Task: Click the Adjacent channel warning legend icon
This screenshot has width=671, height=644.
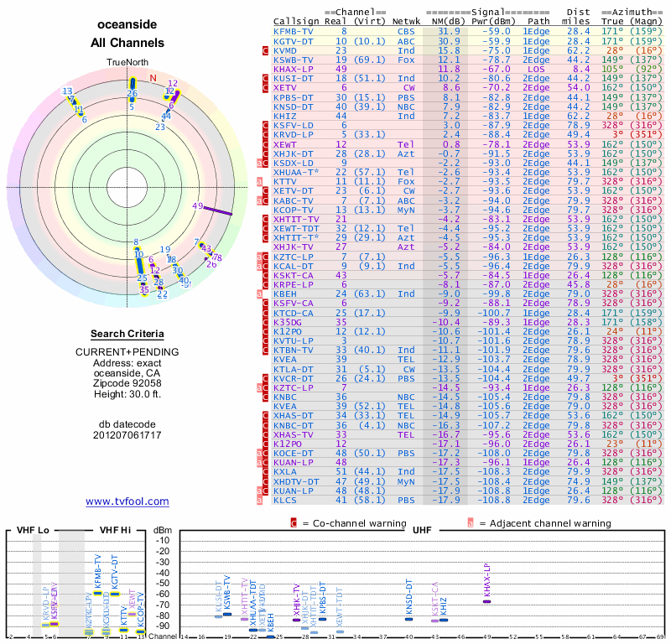Action: 471,522
